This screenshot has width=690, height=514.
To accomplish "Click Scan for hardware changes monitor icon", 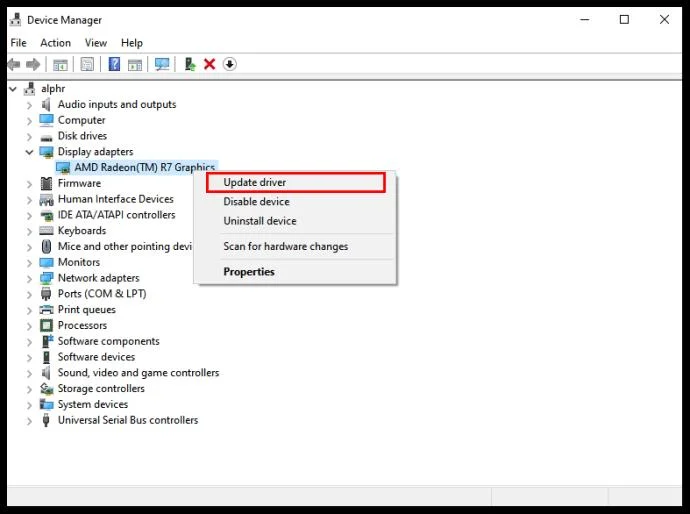I will click(x=162, y=64).
